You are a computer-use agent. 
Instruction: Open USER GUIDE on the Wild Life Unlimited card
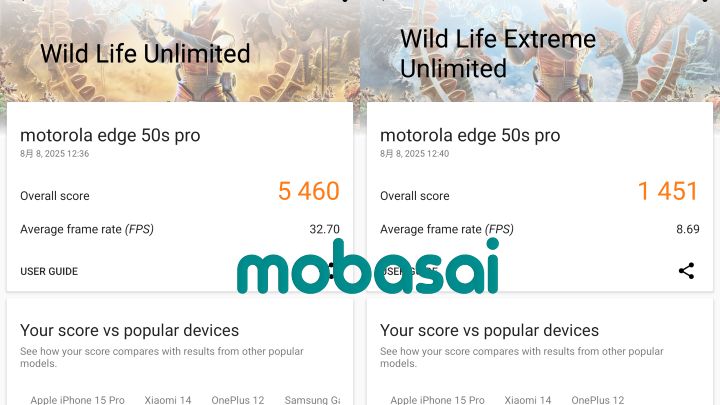click(49, 271)
